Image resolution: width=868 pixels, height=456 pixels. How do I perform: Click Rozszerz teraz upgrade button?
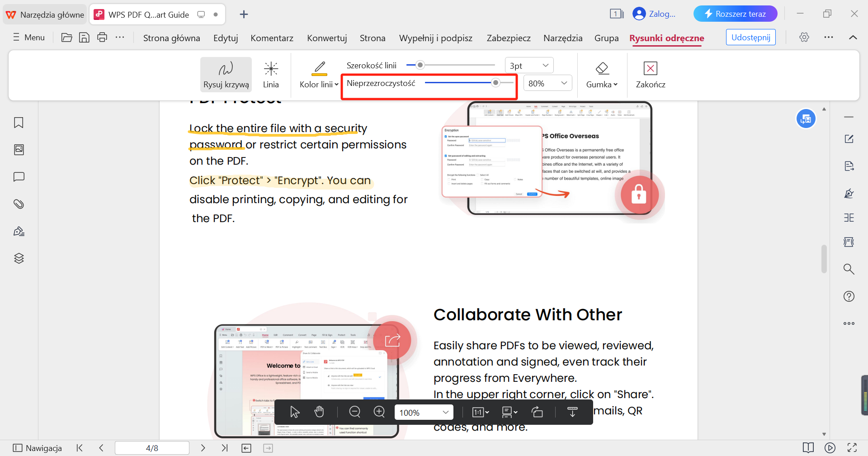[x=736, y=14]
